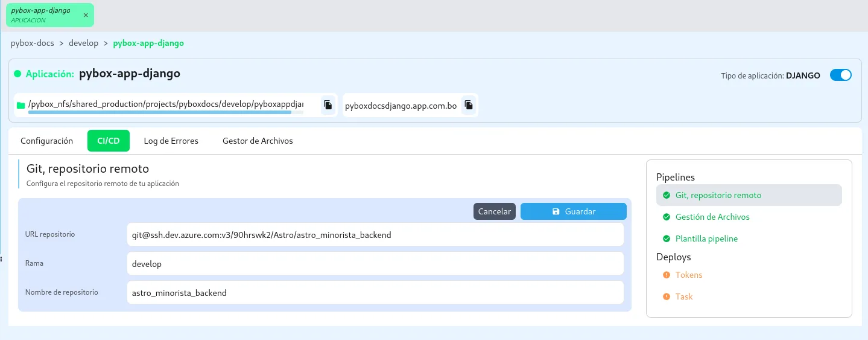
Task: Go to develop breadcrumb
Action: click(x=84, y=43)
